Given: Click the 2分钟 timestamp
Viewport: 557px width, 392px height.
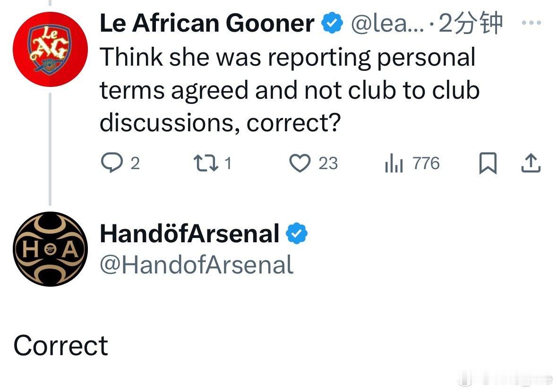Looking at the screenshot, I should click(x=471, y=23).
